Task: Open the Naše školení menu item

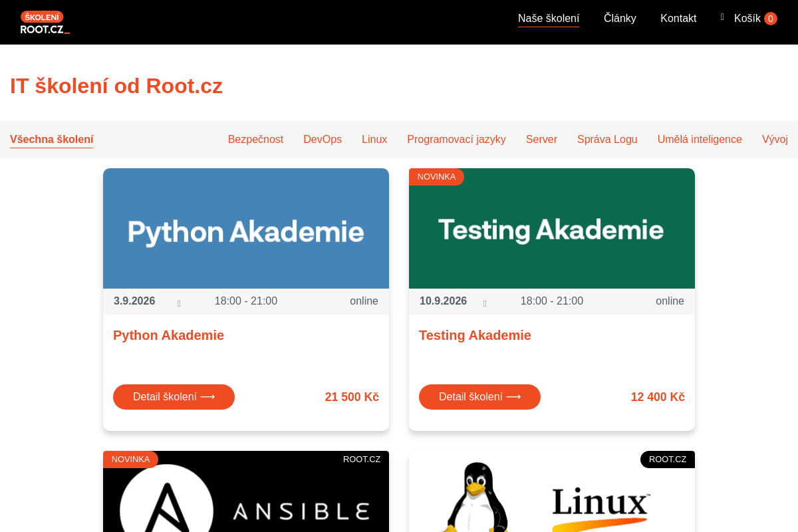Action: click(549, 19)
